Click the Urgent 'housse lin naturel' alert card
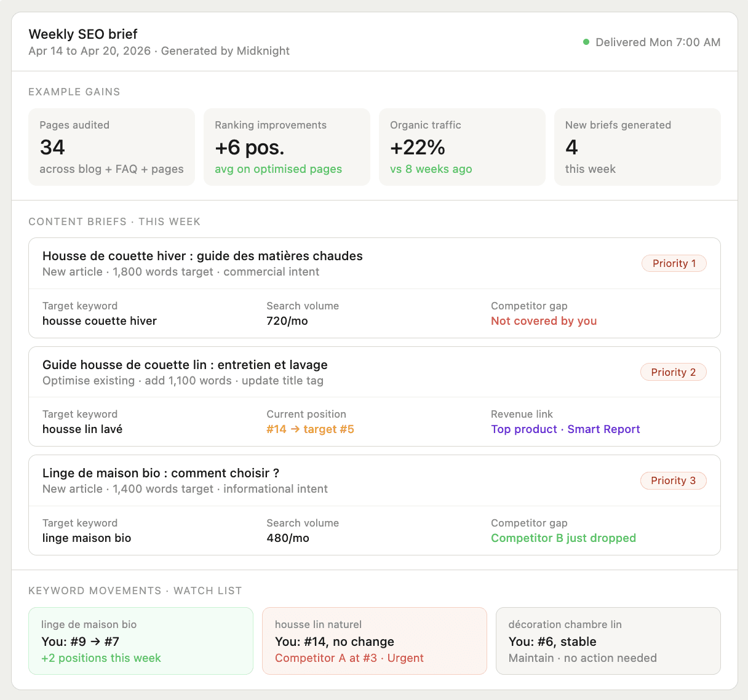This screenshot has height=700, width=748. pos(374,641)
